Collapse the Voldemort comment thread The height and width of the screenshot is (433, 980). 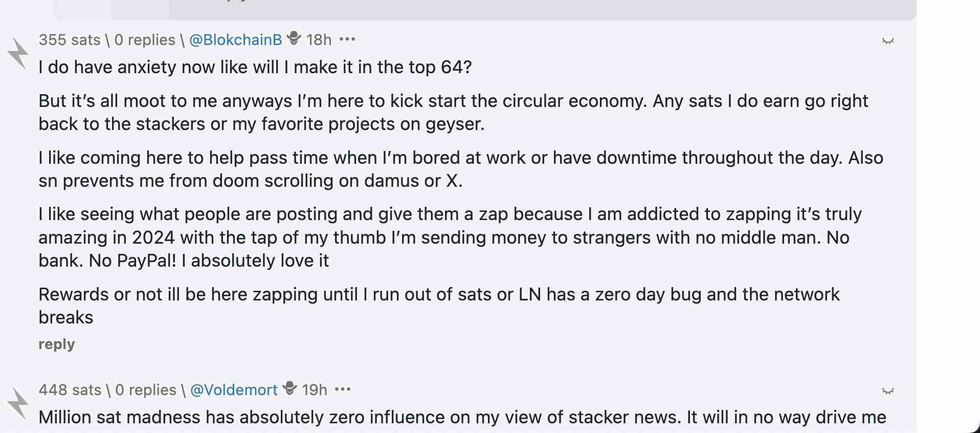(887, 391)
